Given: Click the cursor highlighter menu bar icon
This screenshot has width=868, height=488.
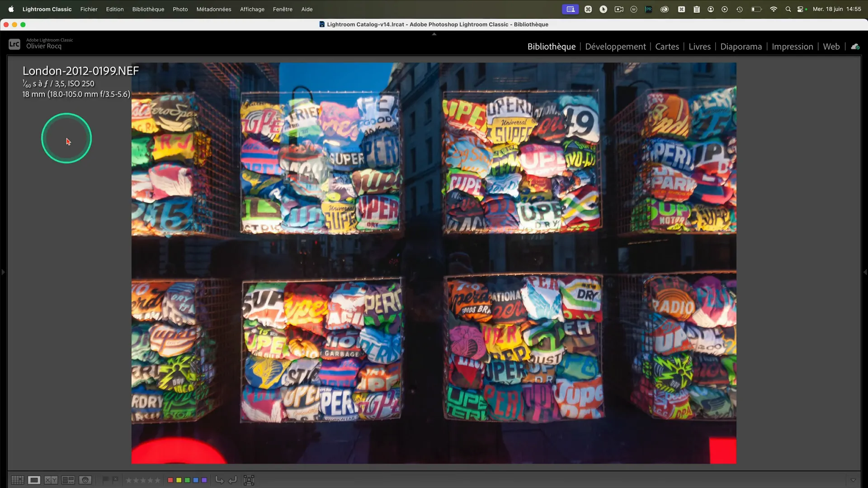Looking at the screenshot, I should pos(603,9).
